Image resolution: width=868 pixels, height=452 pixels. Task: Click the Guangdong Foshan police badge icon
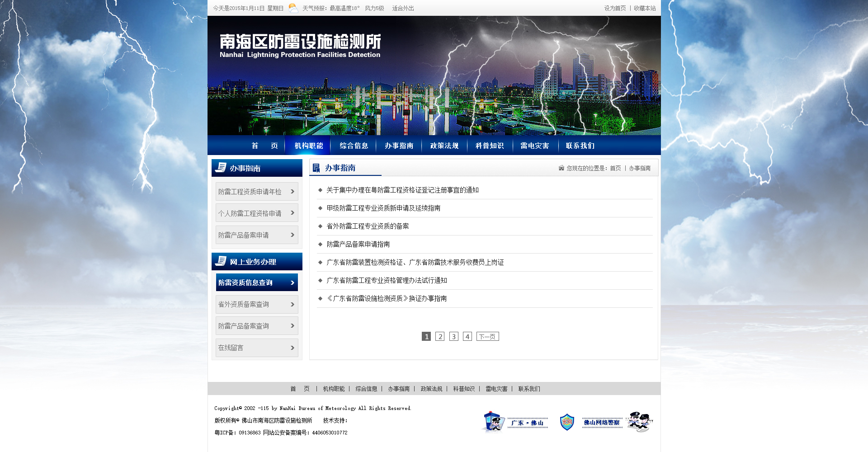click(x=494, y=422)
